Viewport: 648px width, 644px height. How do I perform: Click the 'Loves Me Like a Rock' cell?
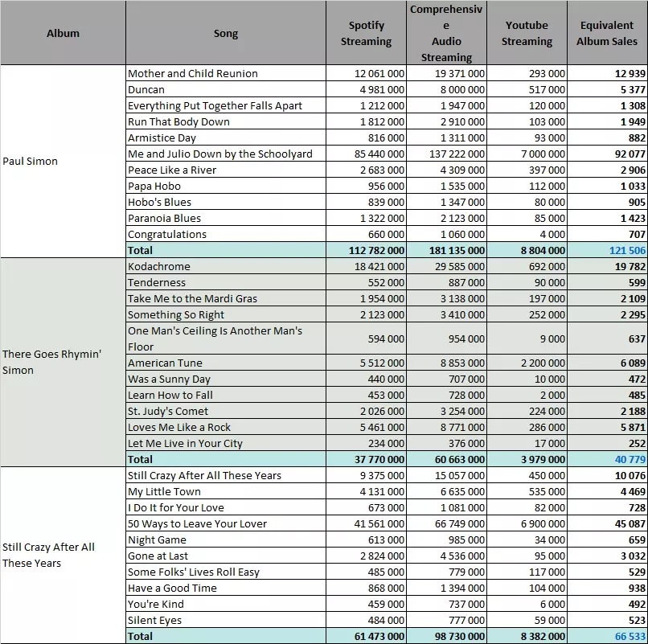coord(226,427)
